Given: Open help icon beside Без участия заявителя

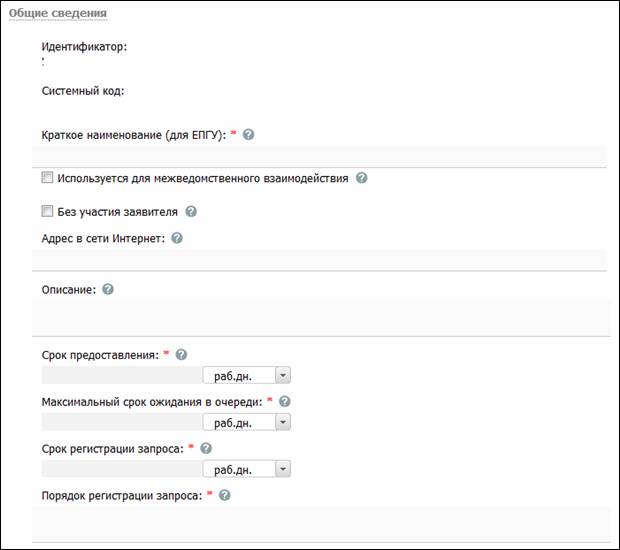Looking at the screenshot, I should click(x=191, y=212).
